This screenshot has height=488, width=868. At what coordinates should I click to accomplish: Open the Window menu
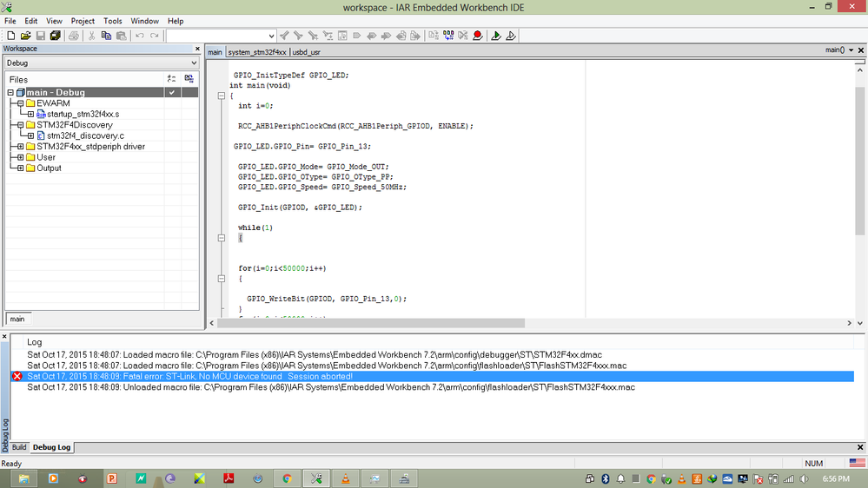click(x=144, y=21)
